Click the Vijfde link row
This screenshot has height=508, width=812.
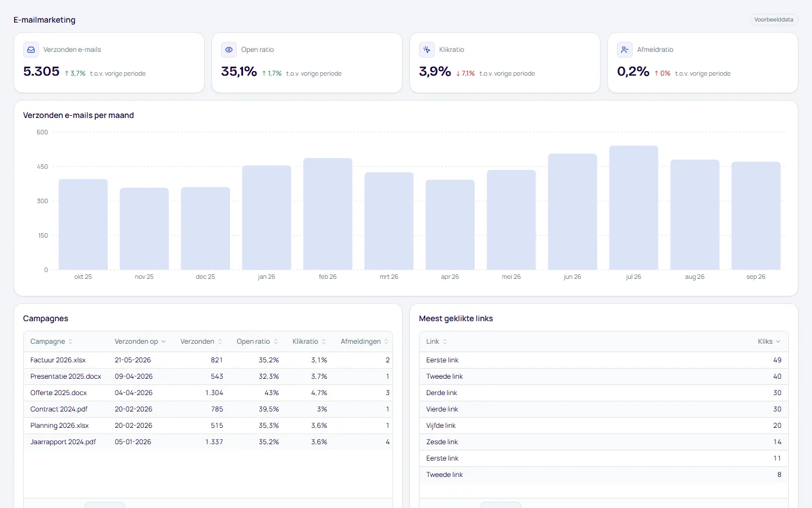coord(604,426)
